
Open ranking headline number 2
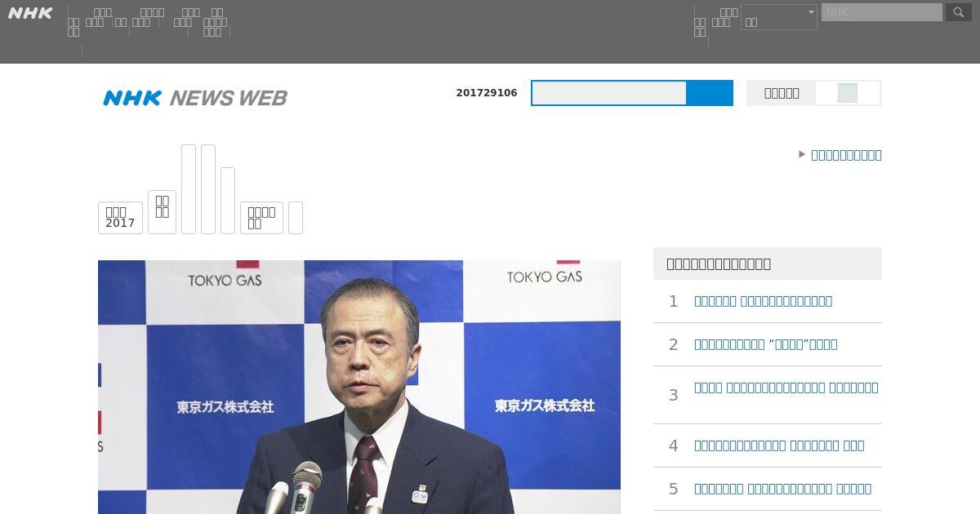(x=765, y=344)
